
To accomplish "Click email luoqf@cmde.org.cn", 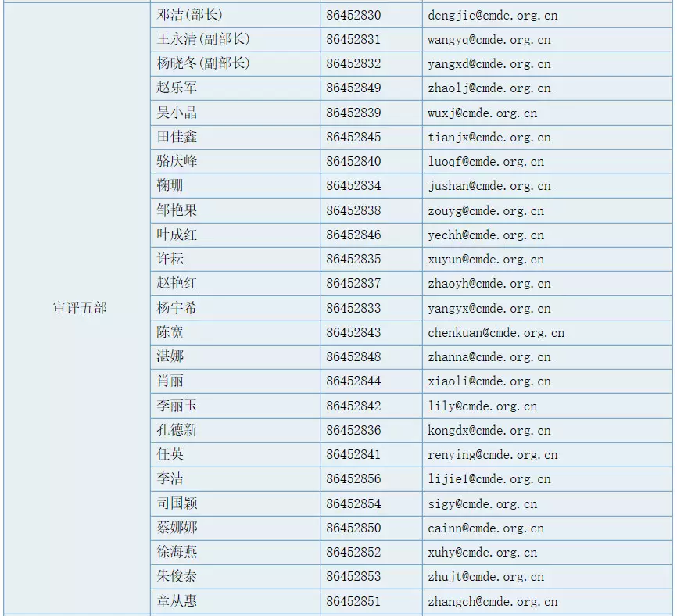I will tap(485, 162).
